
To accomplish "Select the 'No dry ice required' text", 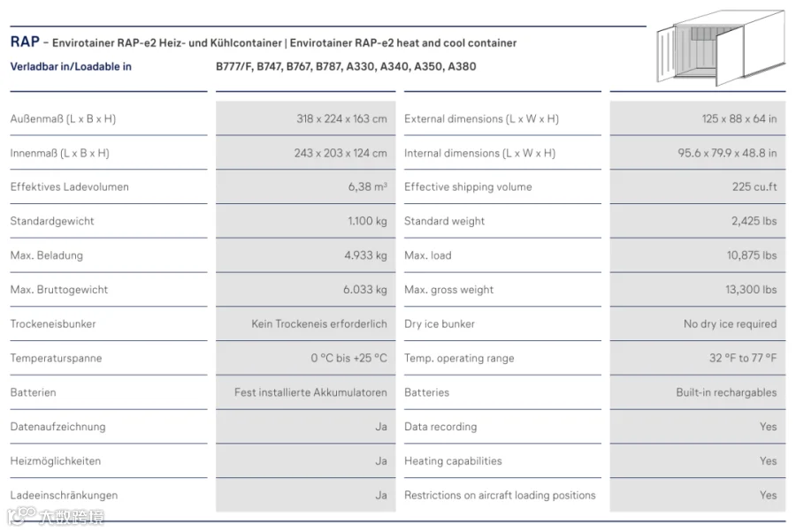I will point(730,323).
